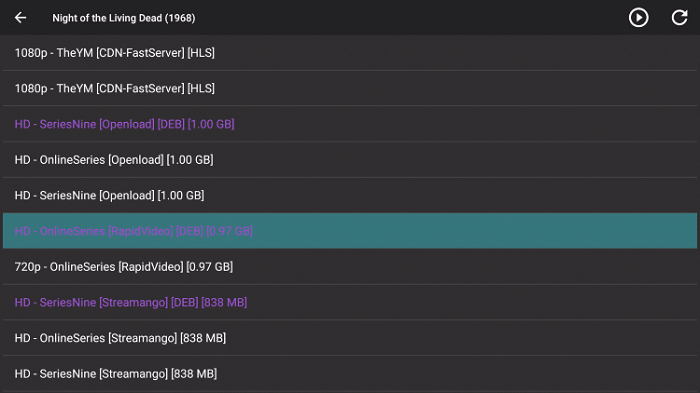Return to previous screen via back arrow

pyautogui.click(x=21, y=18)
